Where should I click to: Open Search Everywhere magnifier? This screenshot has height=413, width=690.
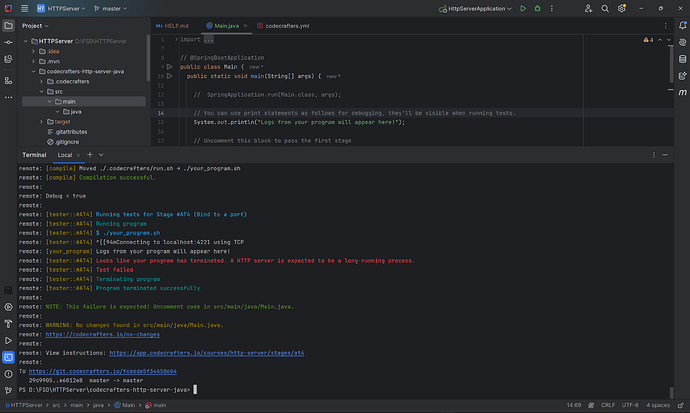[x=605, y=8]
